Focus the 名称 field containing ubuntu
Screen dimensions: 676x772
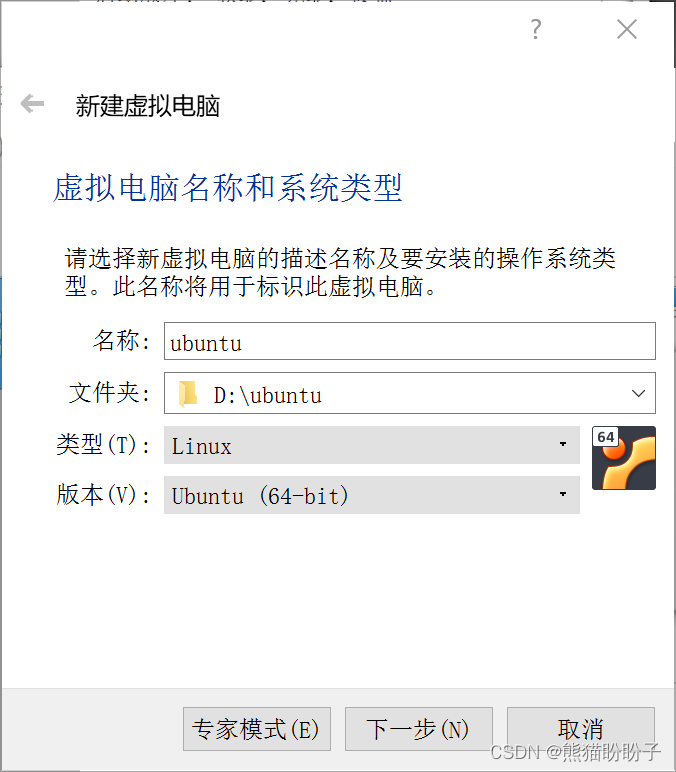click(x=410, y=341)
